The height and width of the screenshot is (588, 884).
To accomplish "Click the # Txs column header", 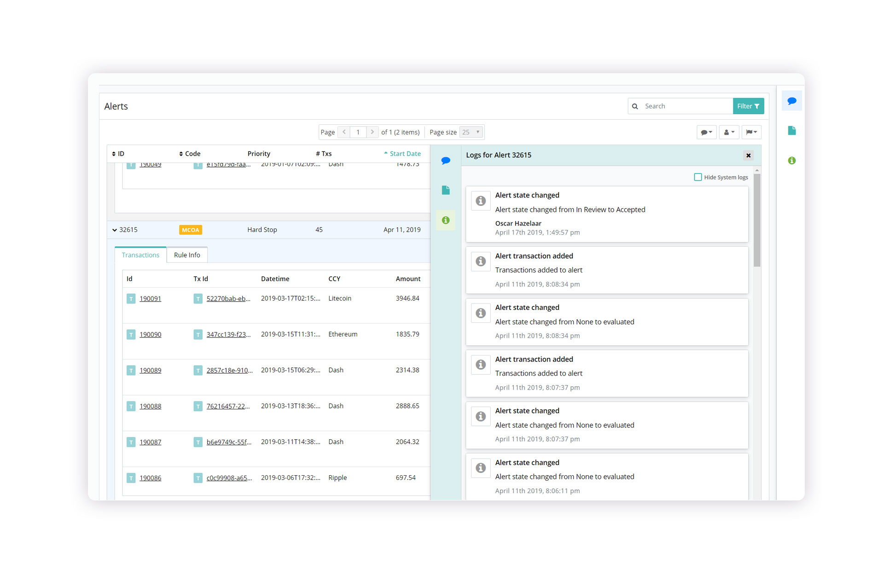I will [x=324, y=154].
